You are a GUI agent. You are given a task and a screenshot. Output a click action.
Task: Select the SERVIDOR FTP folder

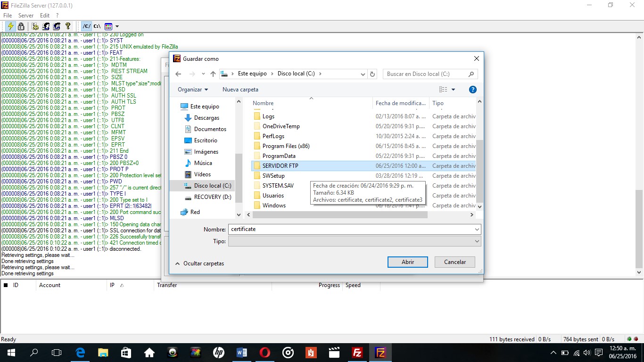point(281,165)
